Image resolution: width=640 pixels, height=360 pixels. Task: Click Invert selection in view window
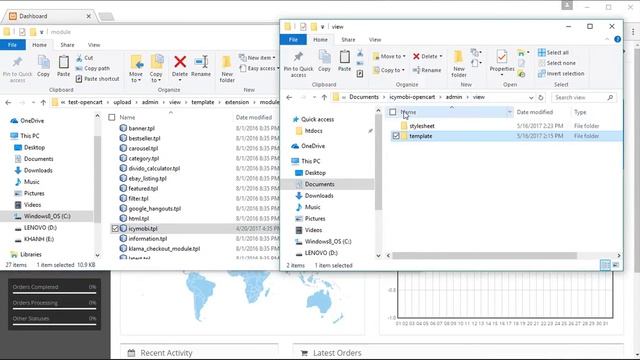tap(561, 74)
